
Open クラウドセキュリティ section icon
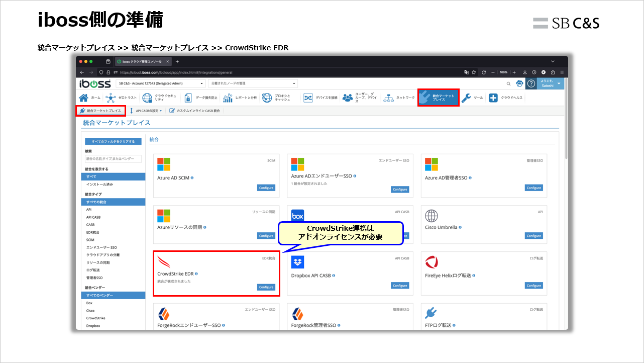coord(148,98)
